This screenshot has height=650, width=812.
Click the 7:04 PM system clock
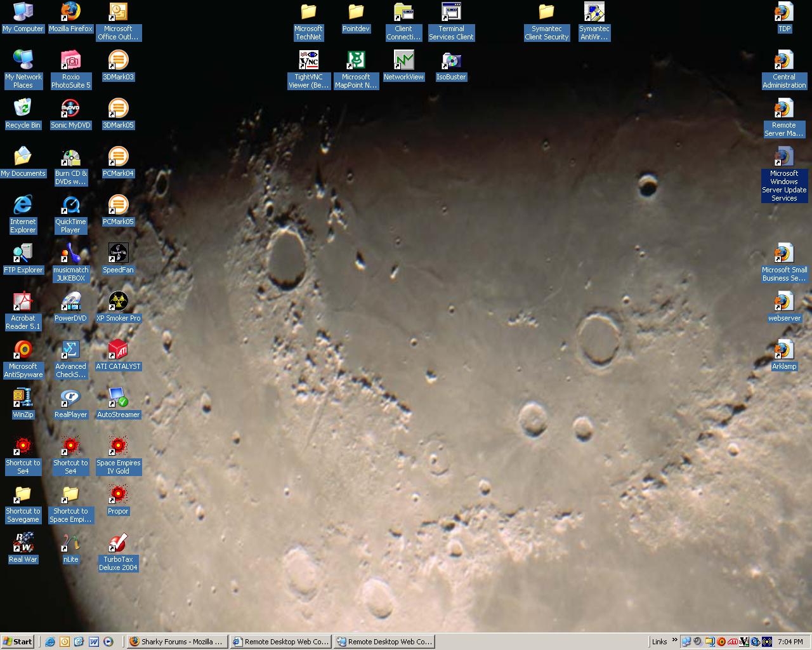pyautogui.click(x=790, y=642)
